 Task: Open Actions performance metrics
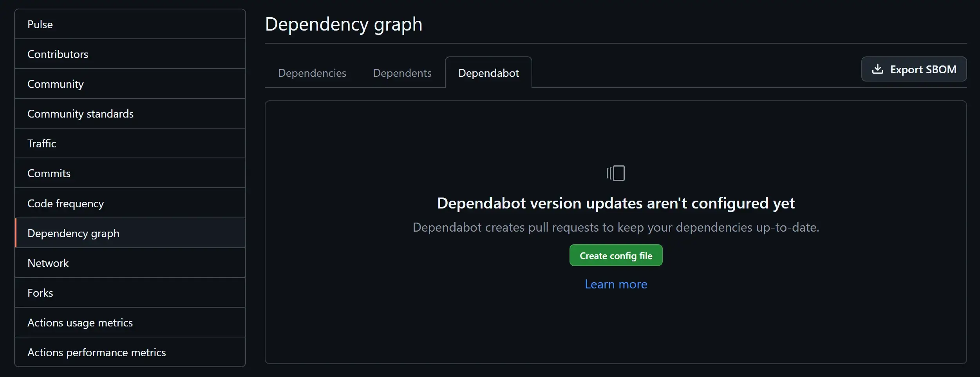96,352
